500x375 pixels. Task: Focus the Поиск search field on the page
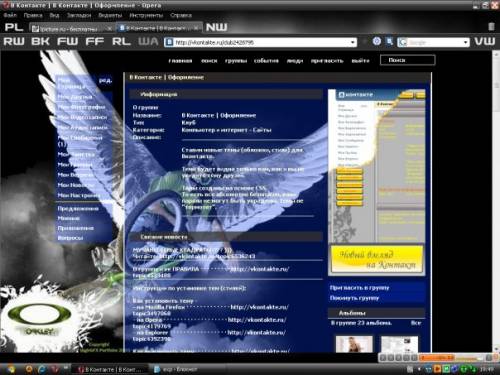click(x=407, y=60)
